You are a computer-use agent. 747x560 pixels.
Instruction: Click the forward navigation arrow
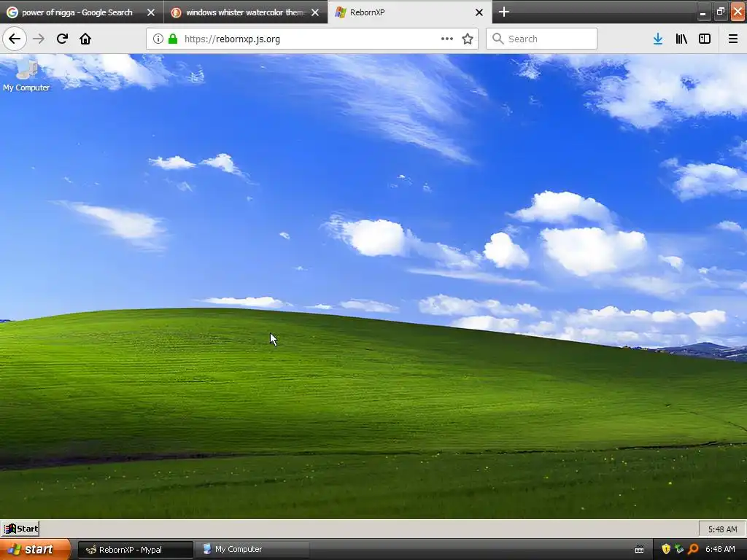(x=39, y=39)
